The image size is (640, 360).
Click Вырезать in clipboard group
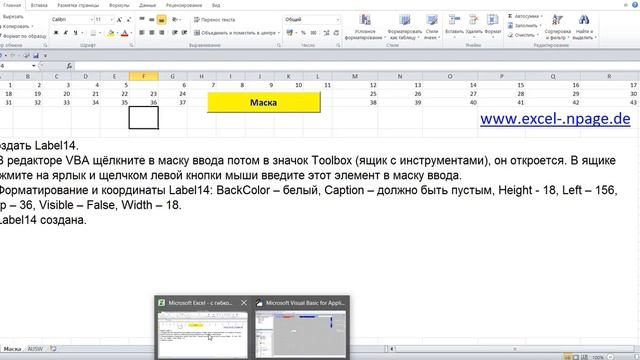[12, 17]
